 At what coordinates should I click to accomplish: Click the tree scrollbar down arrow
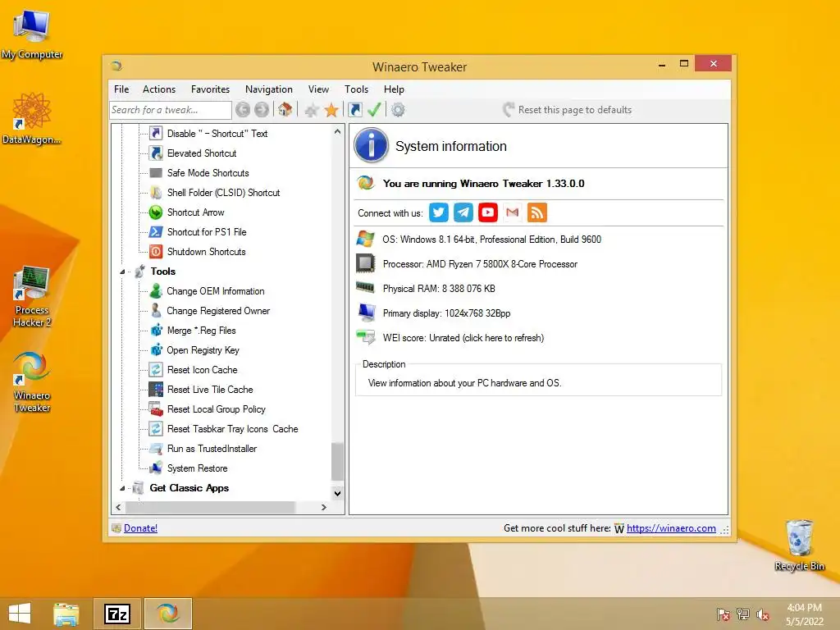click(x=337, y=493)
